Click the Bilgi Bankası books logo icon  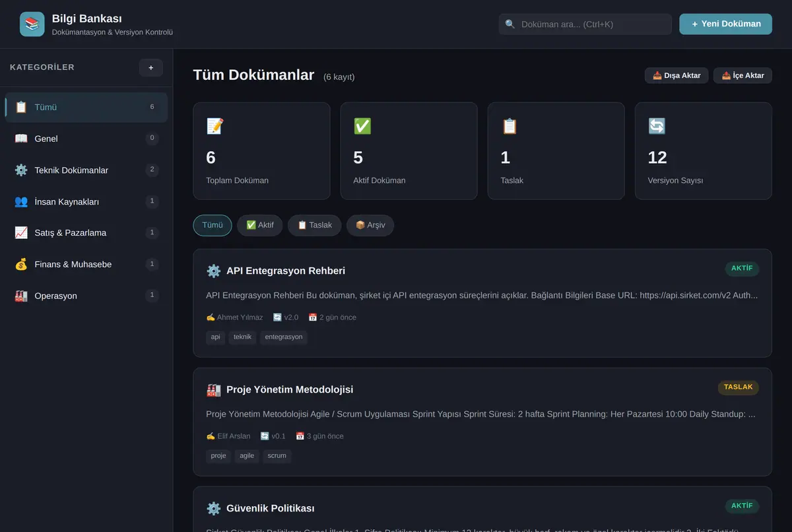[x=32, y=24]
